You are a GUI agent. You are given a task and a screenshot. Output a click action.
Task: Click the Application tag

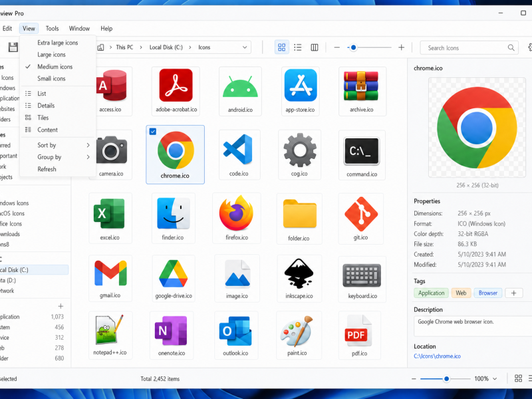(431, 293)
